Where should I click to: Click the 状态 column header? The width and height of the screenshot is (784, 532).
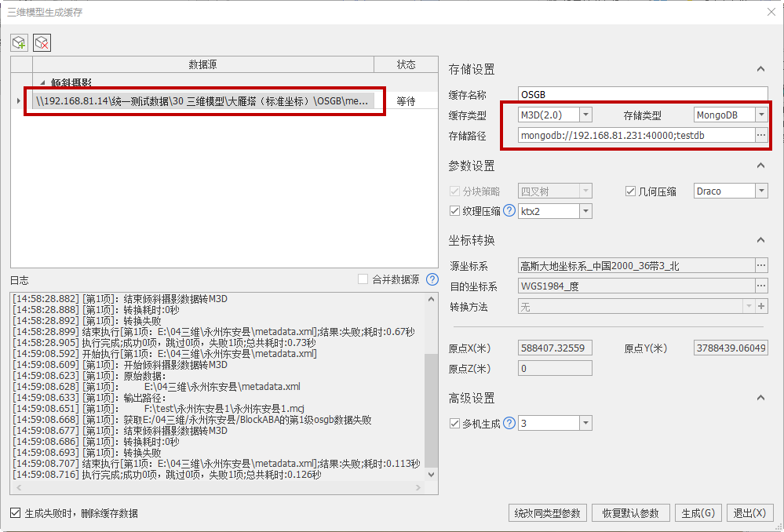(x=406, y=64)
